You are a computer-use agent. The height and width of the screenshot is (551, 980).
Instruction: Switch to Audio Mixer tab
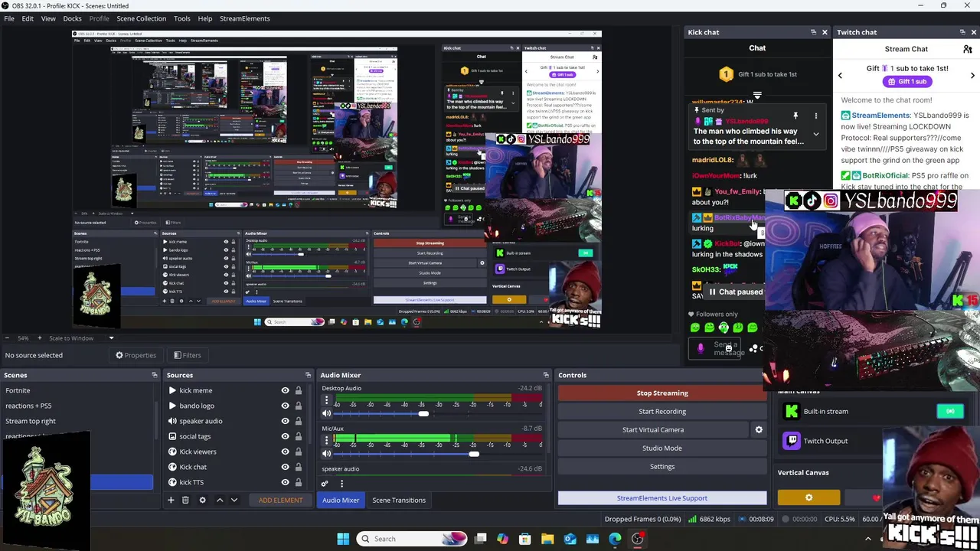coord(341,500)
